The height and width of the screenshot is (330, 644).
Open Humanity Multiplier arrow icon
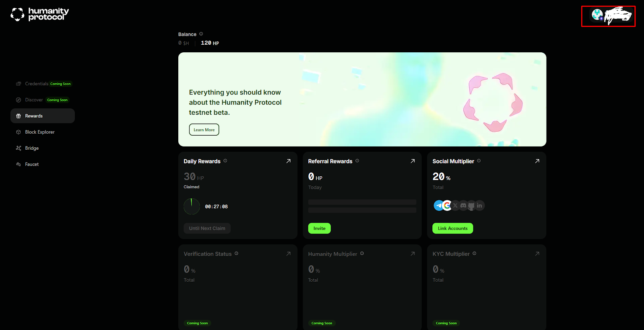(x=413, y=254)
